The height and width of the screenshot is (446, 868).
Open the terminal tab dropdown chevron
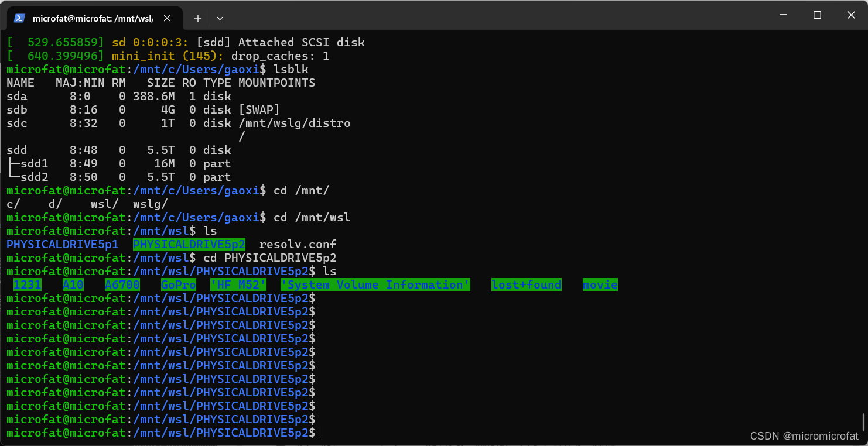[220, 18]
